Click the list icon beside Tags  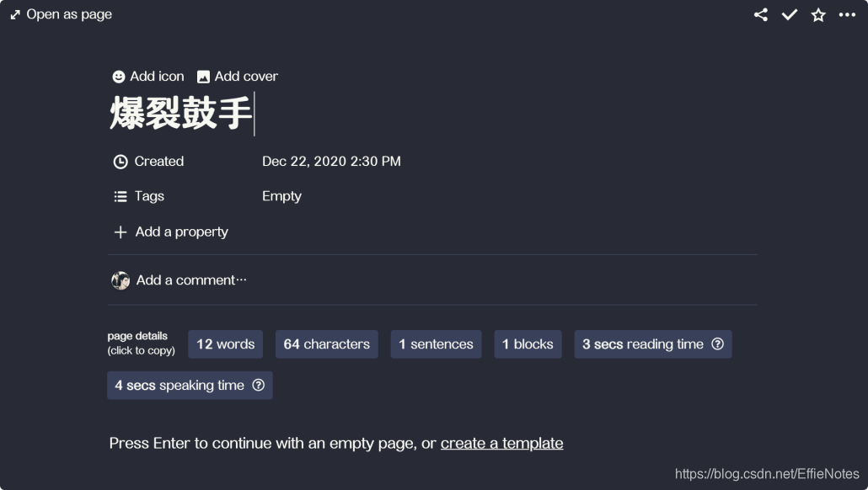(119, 195)
